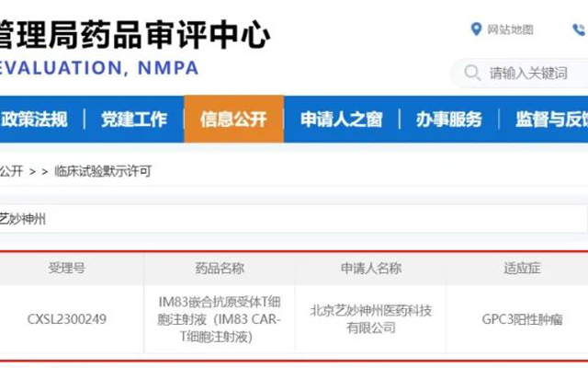This screenshot has height=368, width=588.
Task: Click the 申请人名称 column header
Action: click(x=371, y=268)
